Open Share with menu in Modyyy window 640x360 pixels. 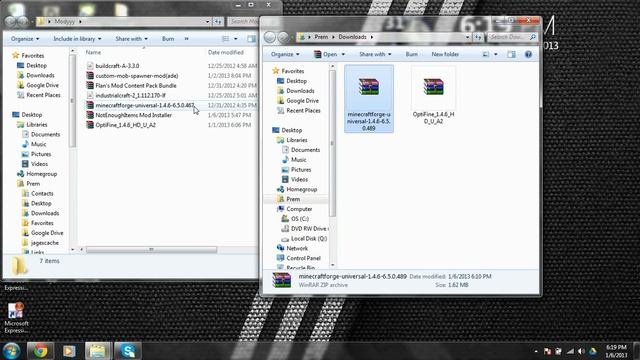click(131, 39)
